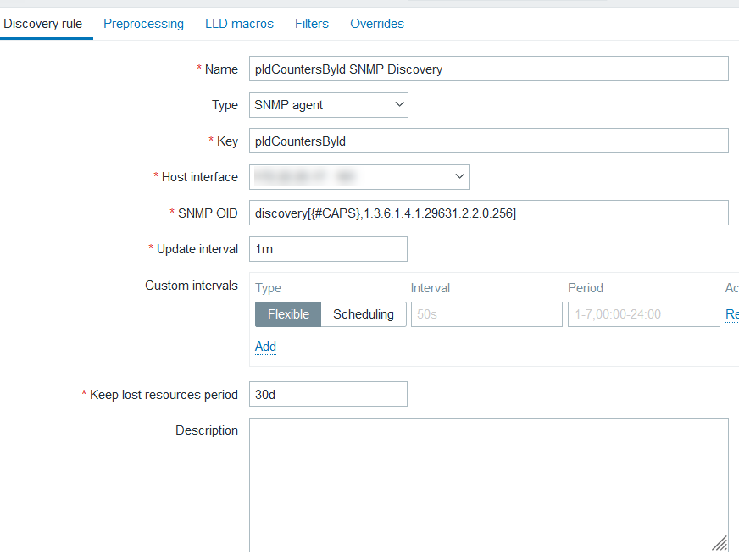This screenshot has width=739, height=560.
Task: Click the Period 1-7,00:00-24:00 field
Action: (643, 314)
